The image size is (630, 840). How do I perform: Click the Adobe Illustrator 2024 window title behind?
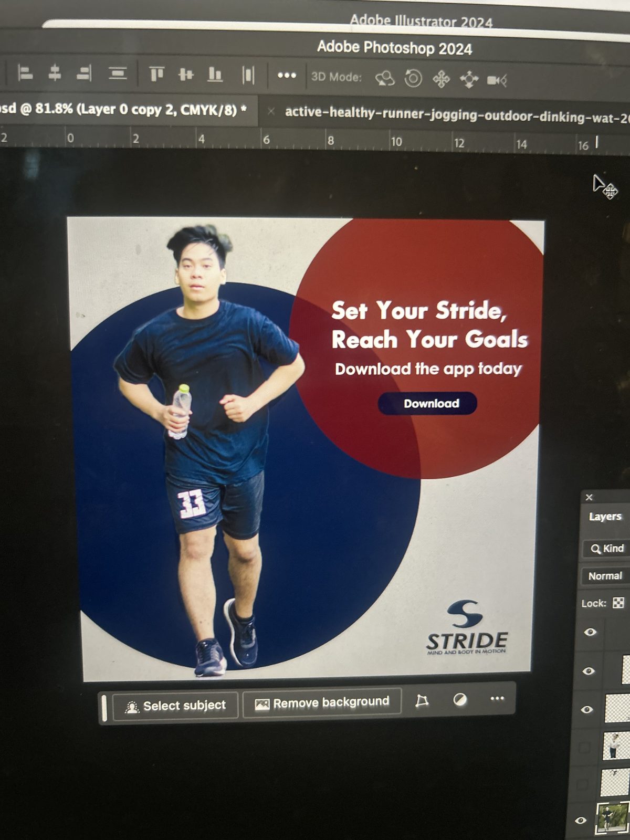(421, 21)
